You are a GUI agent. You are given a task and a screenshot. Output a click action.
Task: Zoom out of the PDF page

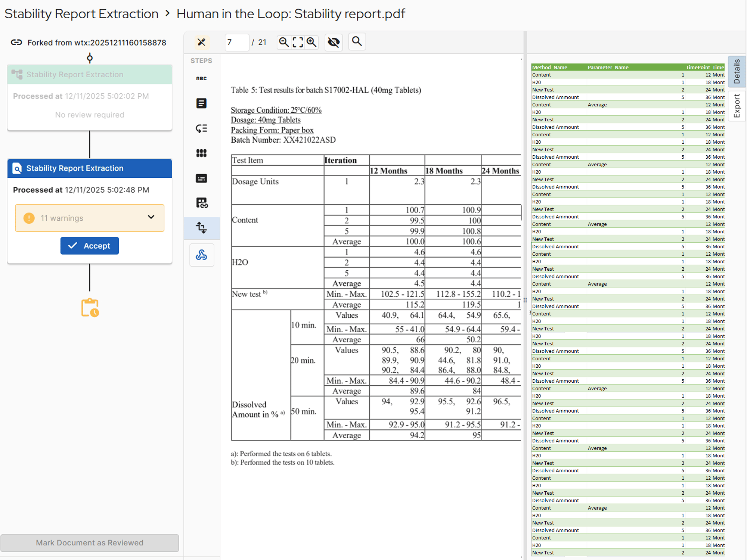point(284,42)
